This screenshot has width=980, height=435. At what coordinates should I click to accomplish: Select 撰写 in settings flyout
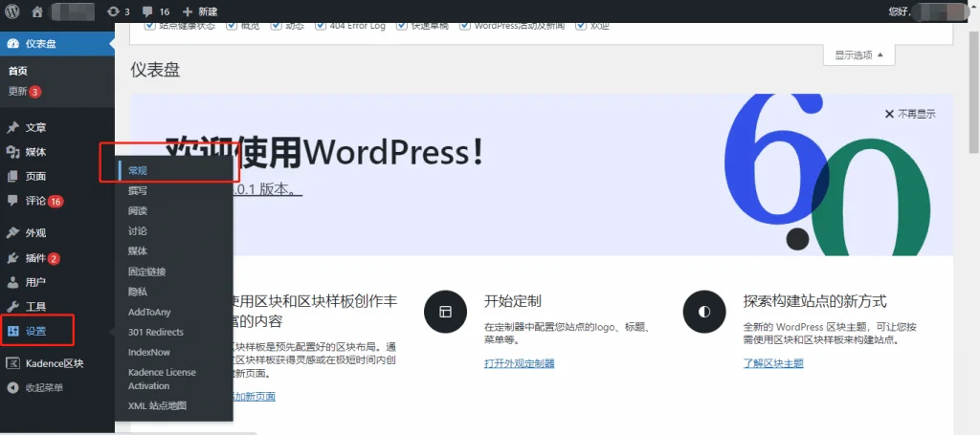click(x=138, y=191)
